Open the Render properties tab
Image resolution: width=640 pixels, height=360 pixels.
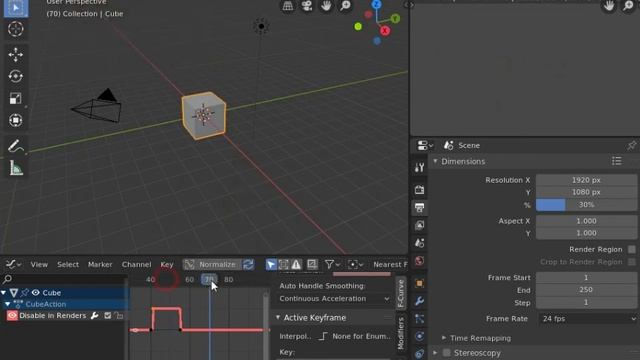[420, 190]
